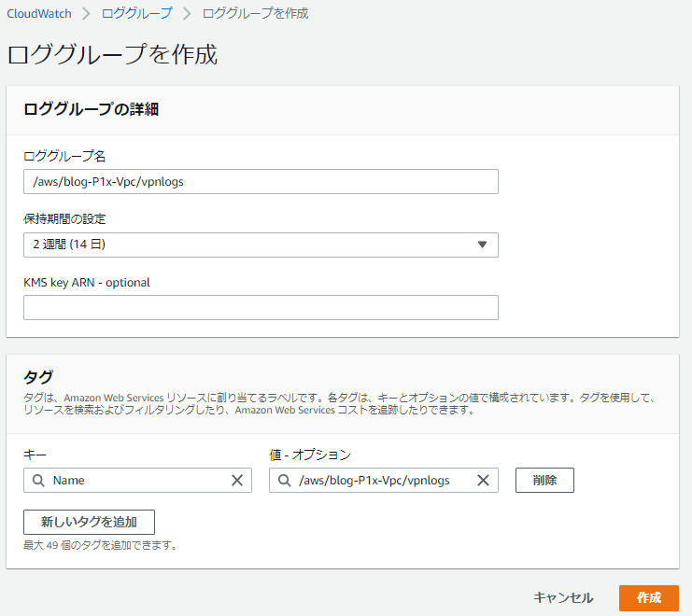
Task: Go to ロググループ breadcrumb link
Action: 136,14
